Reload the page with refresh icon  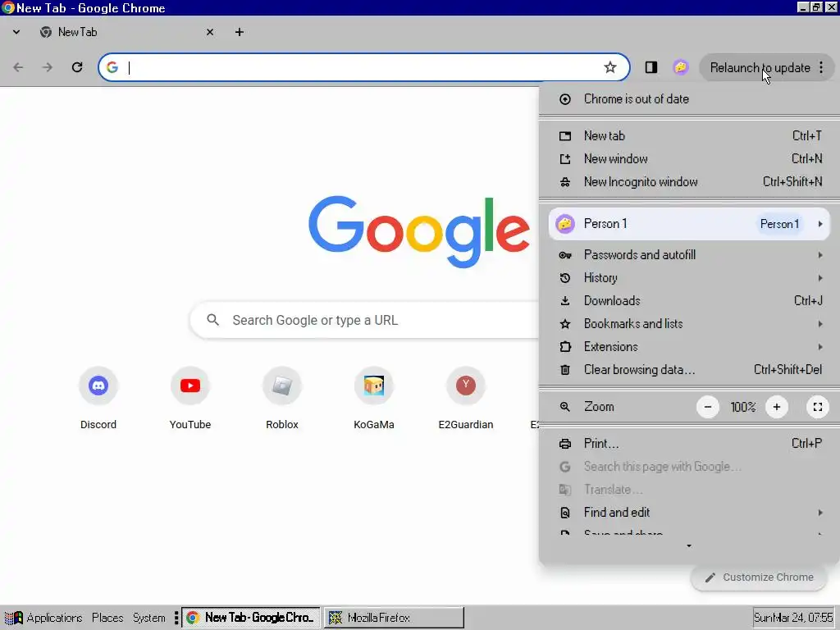(77, 67)
